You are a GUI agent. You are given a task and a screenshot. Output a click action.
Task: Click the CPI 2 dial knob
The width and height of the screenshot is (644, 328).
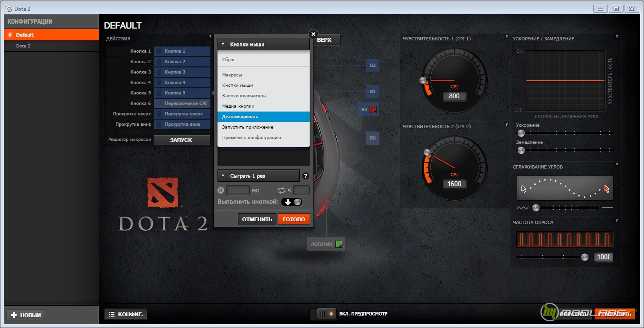pos(427,153)
